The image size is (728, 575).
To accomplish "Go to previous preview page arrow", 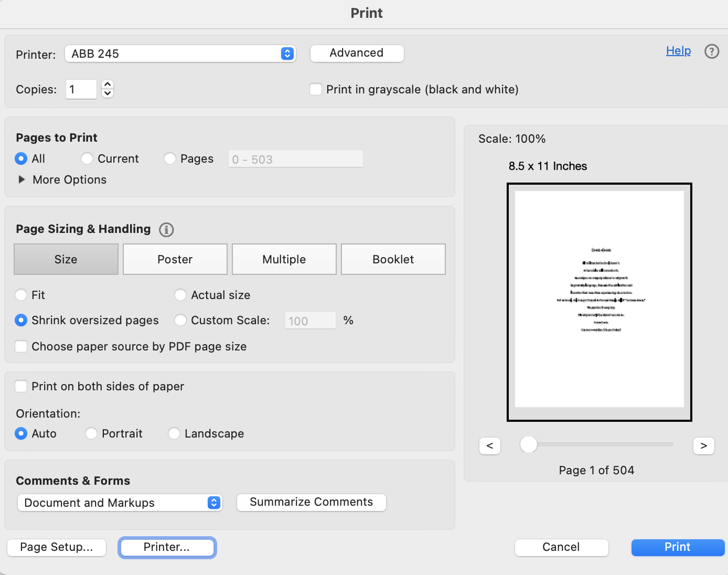I will click(489, 445).
